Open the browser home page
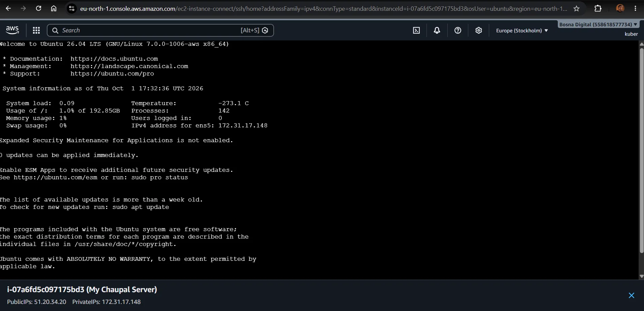 click(54, 8)
